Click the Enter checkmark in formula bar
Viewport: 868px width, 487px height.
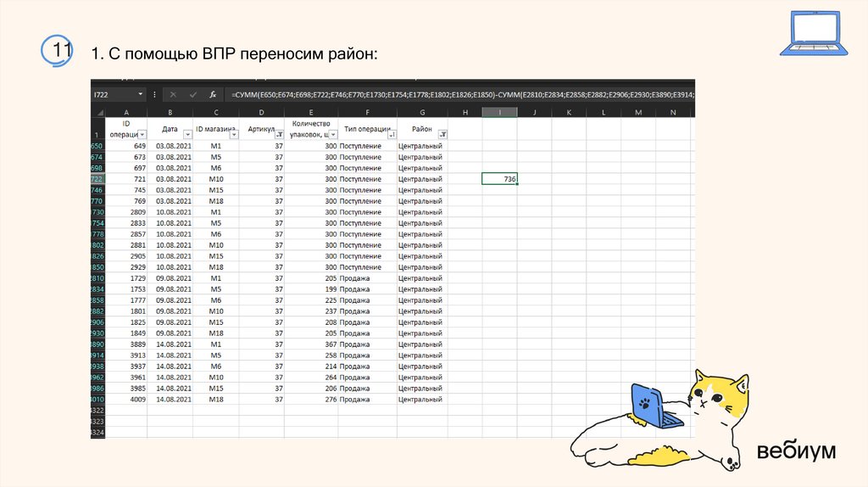point(192,95)
